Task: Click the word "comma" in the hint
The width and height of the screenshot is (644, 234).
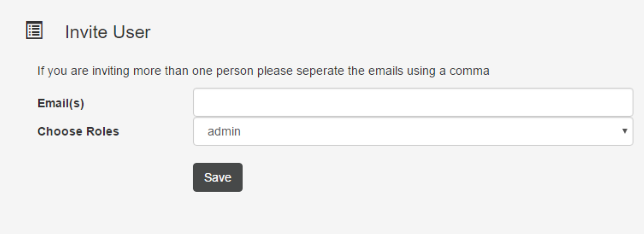Action: tap(469, 71)
